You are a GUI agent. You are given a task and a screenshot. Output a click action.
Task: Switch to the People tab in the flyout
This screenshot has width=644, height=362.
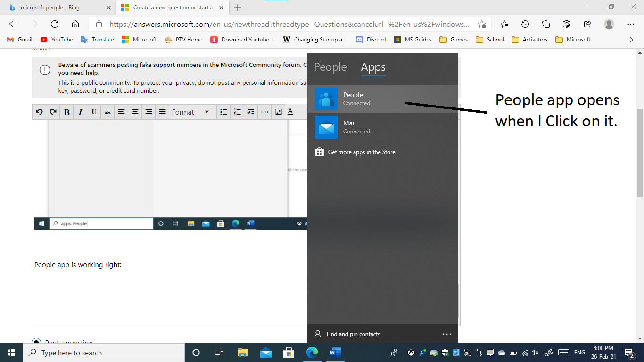pos(330,67)
